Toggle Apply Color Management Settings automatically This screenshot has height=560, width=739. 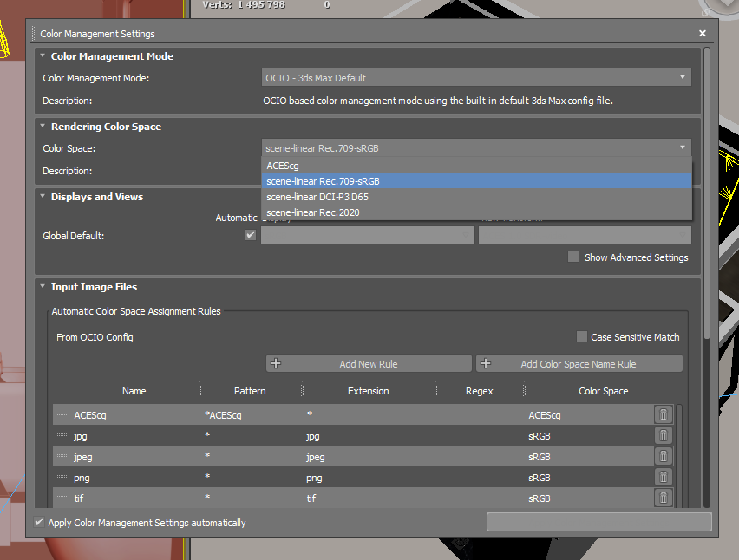(39, 523)
